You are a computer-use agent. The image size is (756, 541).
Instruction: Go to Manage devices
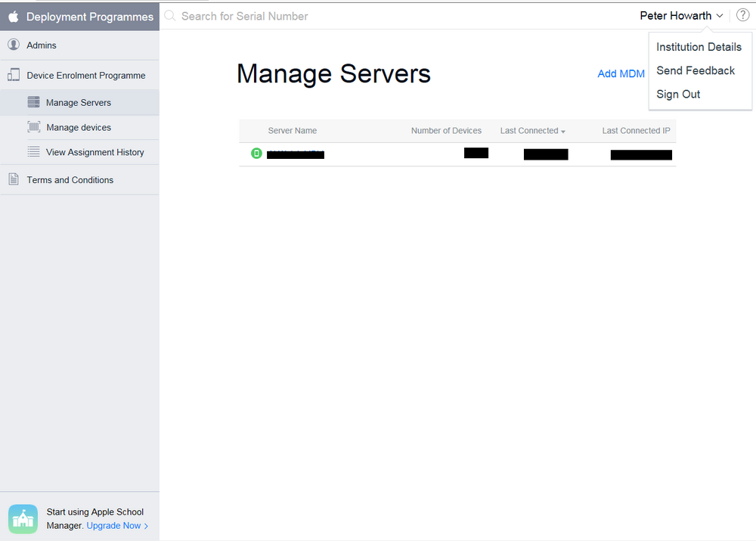click(x=79, y=127)
